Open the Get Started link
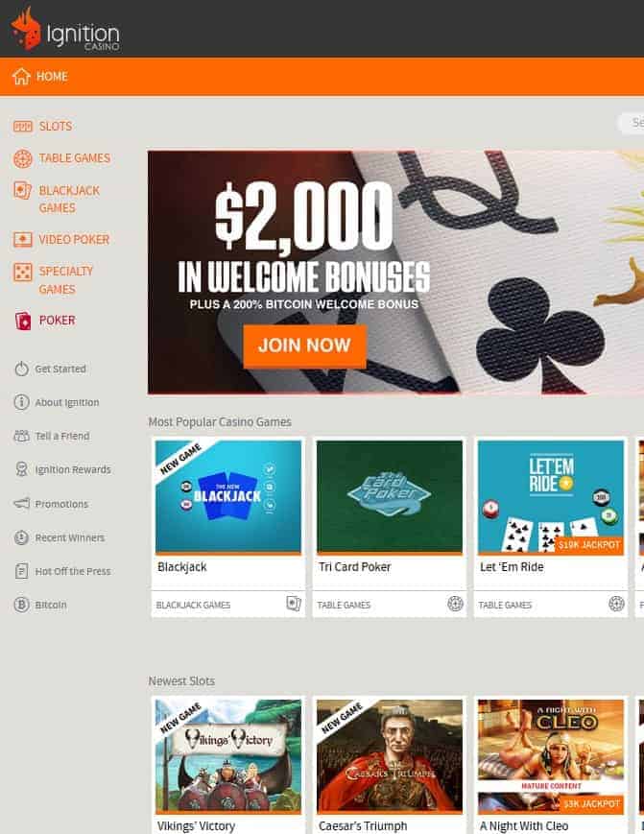This screenshot has height=834, width=644. tap(60, 369)
